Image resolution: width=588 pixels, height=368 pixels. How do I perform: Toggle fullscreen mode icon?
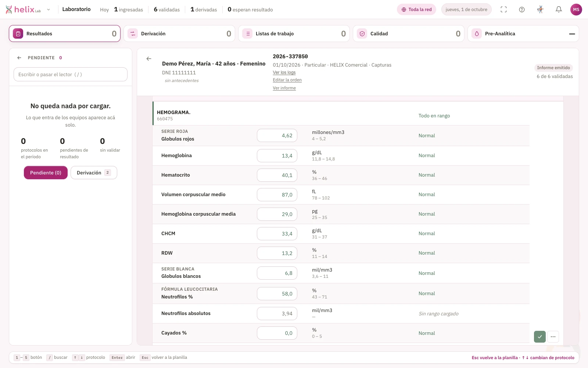tap(503, 10)
